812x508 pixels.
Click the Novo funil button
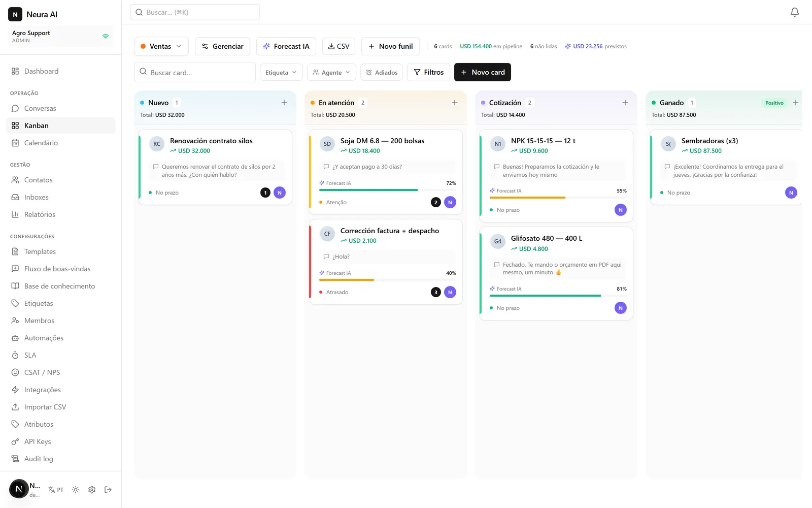(390, 46)
